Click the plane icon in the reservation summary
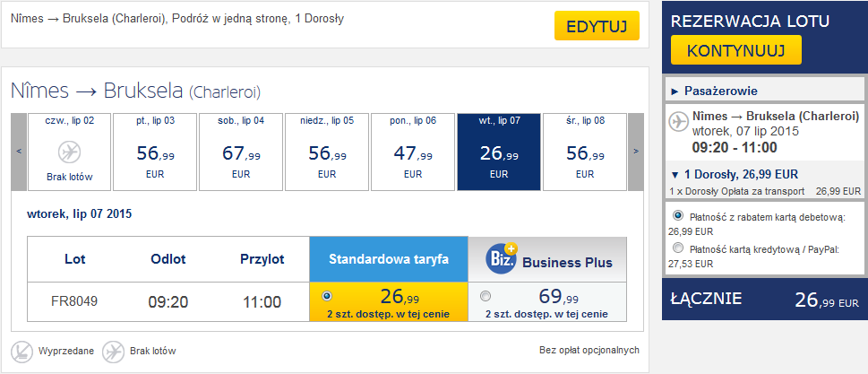Image resolution: width=868 pixels, height=374 pixels. click(678, 121)
